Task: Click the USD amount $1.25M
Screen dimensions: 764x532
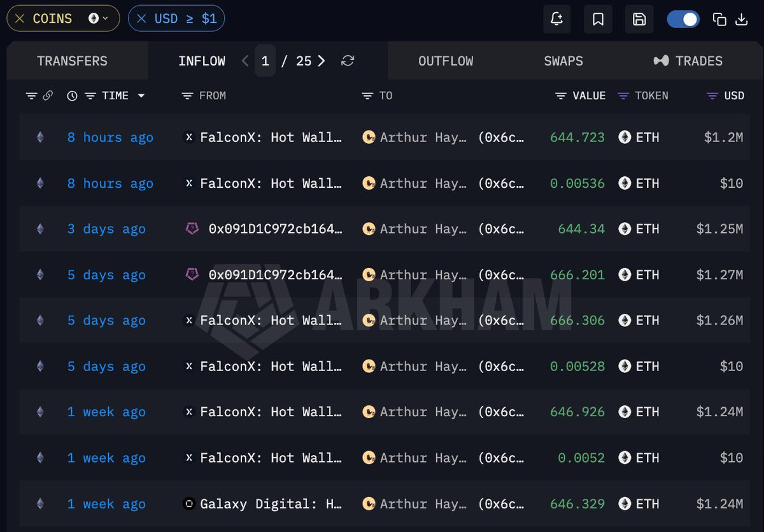Action: pos(719,229)
